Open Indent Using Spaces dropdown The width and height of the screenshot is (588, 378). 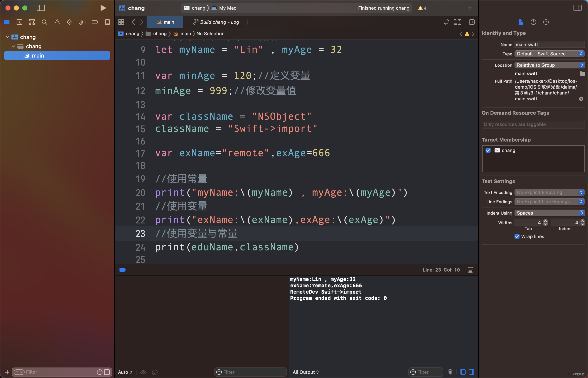(x=549, y=213)
